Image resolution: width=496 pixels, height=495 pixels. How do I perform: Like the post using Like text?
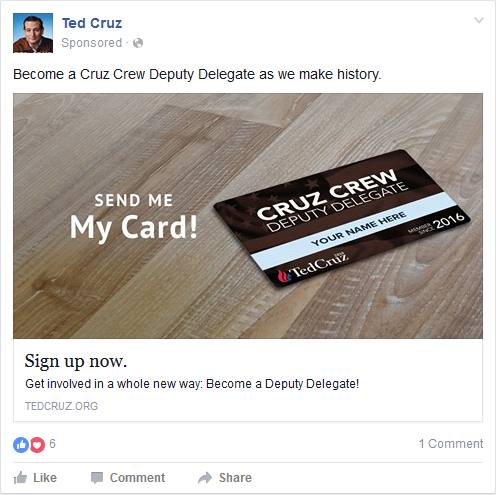point(45,478)
